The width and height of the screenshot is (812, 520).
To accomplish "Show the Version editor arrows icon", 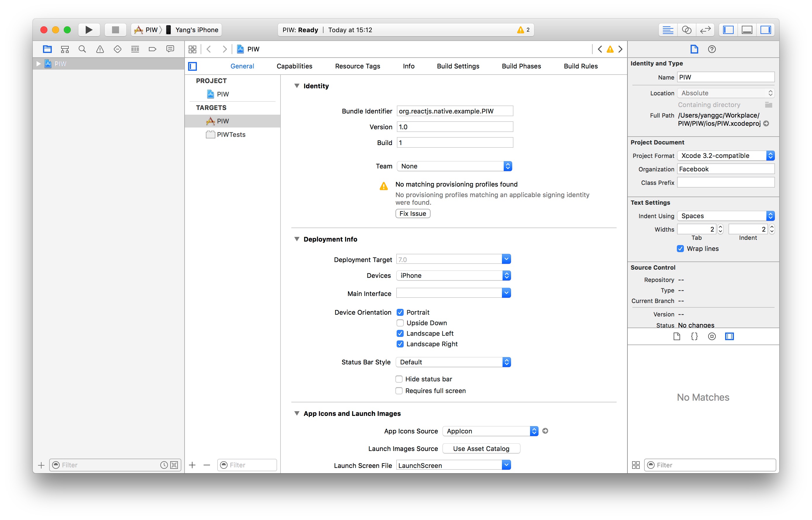I will pyautogui.click(x=705, y=30).
